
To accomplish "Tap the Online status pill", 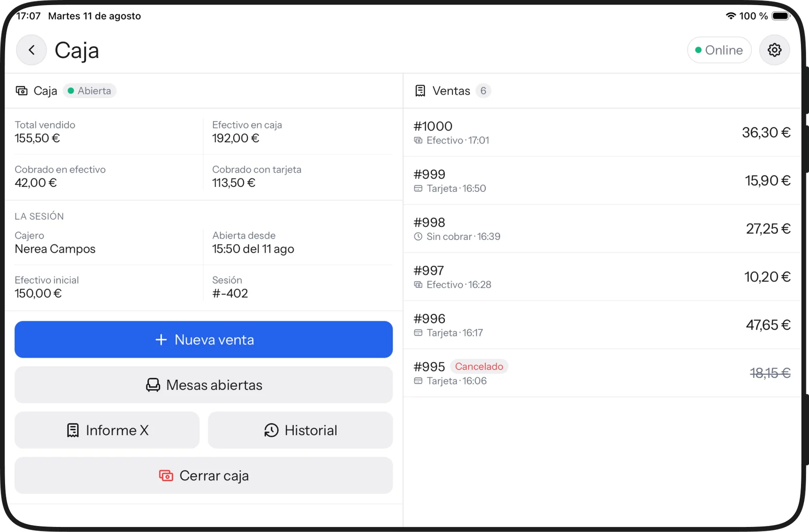I will click(719, 50).
